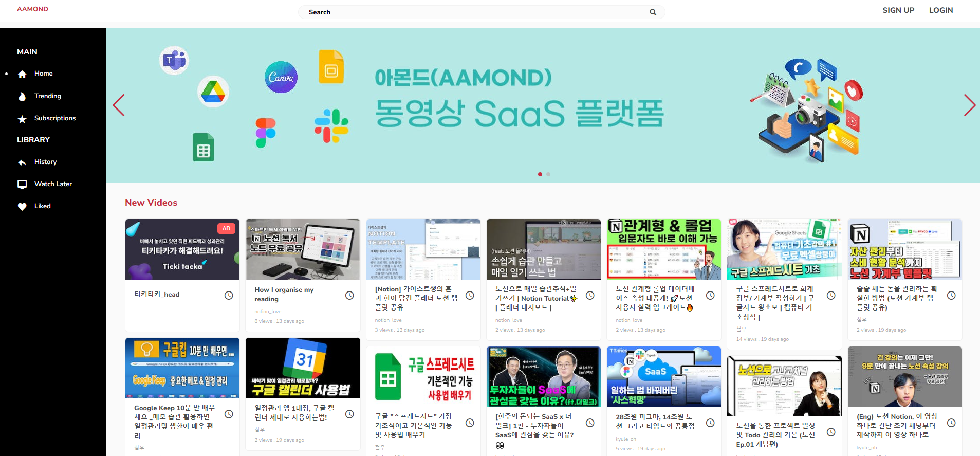Open the 구글 캘린더 사용법 thumbnail
The image size is (980, 456).
click(303, 368)
